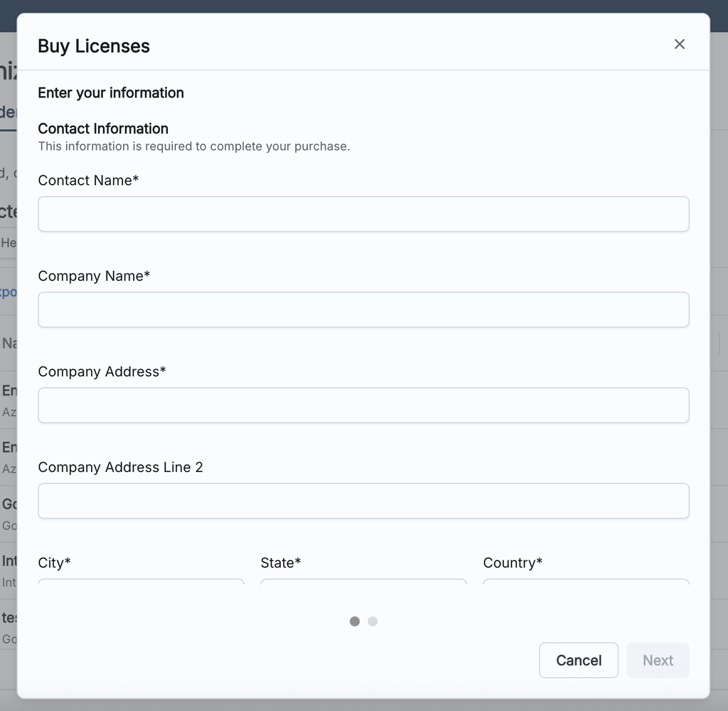Jump to the second step indicator dot
Screen dimensions: 728x711
coord(373,621)
